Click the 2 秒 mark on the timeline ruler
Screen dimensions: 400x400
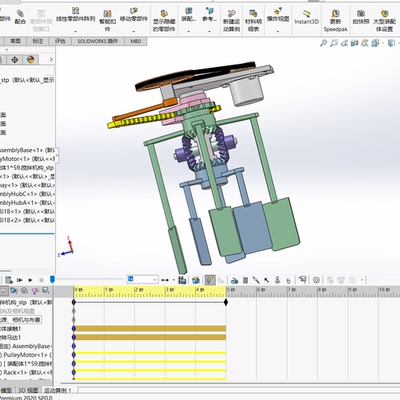point(139,290)
